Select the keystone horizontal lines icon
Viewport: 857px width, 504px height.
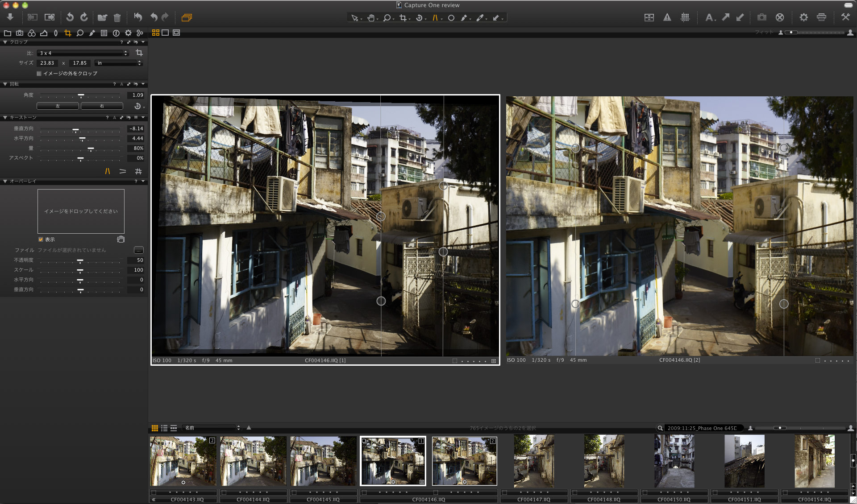[123, 171]
